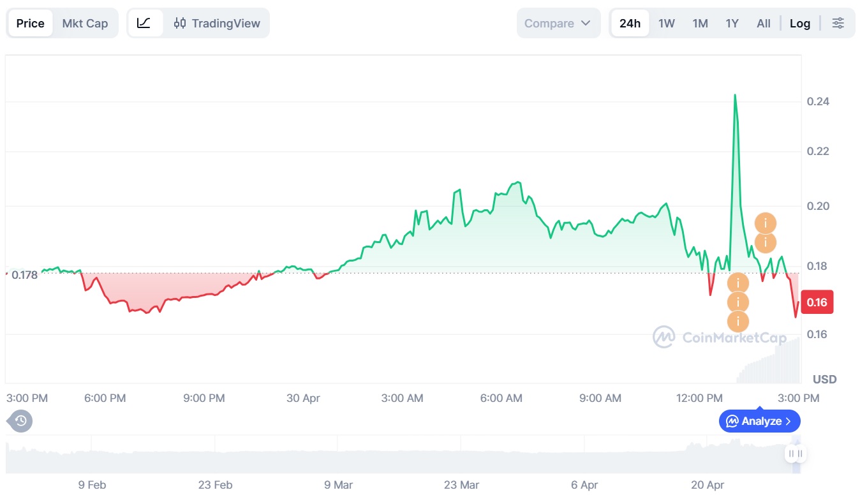
Task: Click the topmost orange info marker
Action: pos(765,223)
